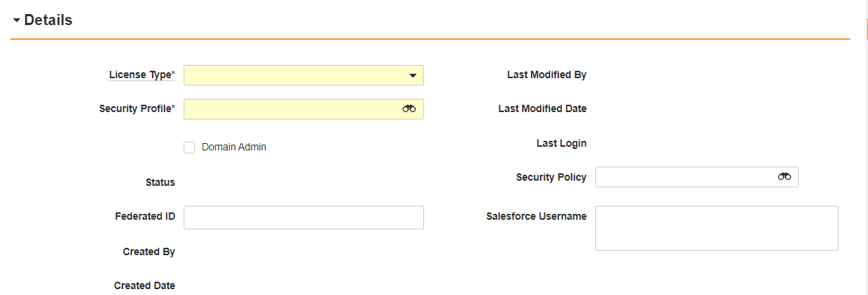868x295 pixels.
Task: Click the Last Login label
Action: click(561, 143)
